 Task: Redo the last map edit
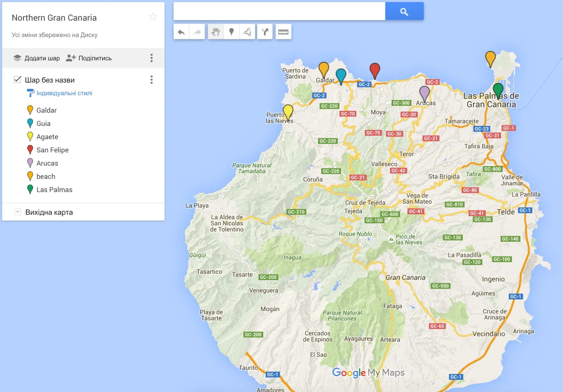pos(197,32)
